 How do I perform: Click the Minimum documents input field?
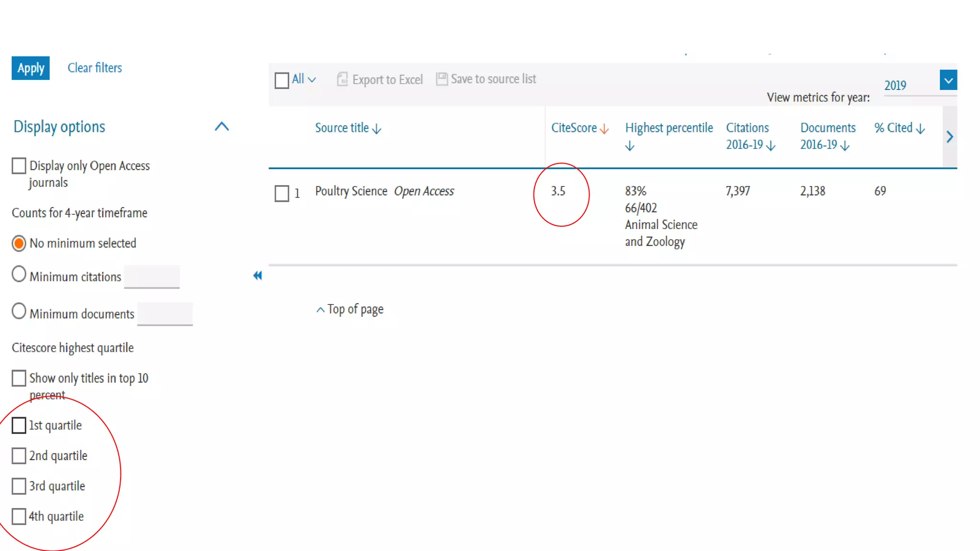[165, 314]
